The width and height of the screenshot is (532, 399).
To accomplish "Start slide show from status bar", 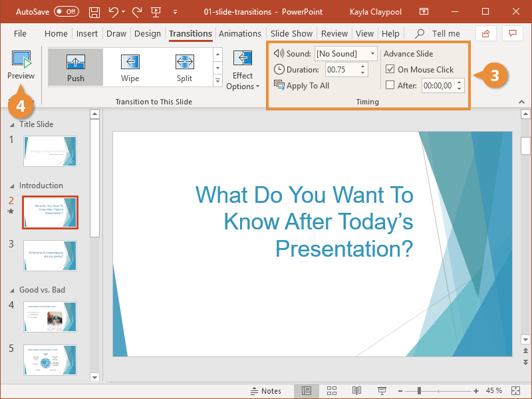I will tap(381, 391).
